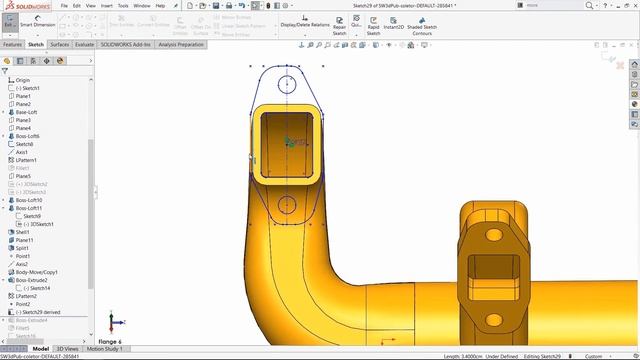640x360 pixels.
Task: Open the Exit Sketch dropdown arrow
Action: (x=10, y=36)
